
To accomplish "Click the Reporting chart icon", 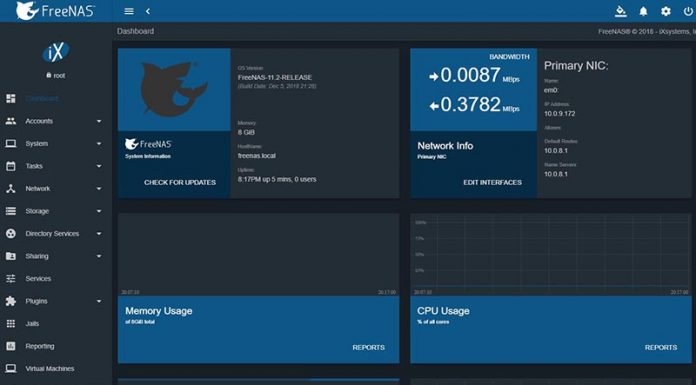I will (11, 346).
